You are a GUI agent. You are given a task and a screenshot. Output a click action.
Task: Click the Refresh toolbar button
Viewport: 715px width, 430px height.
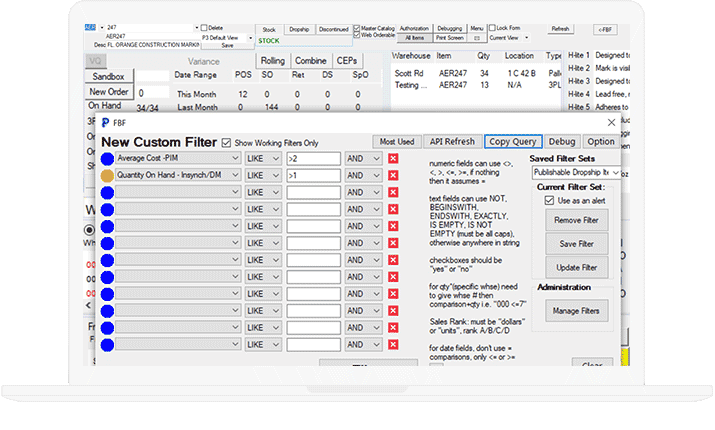560,29
